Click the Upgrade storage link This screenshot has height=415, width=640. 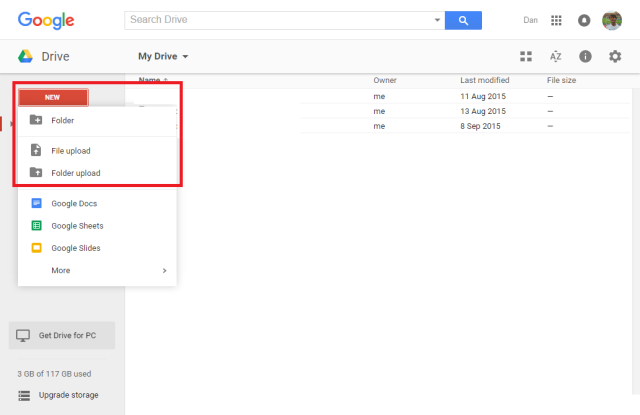69,395
